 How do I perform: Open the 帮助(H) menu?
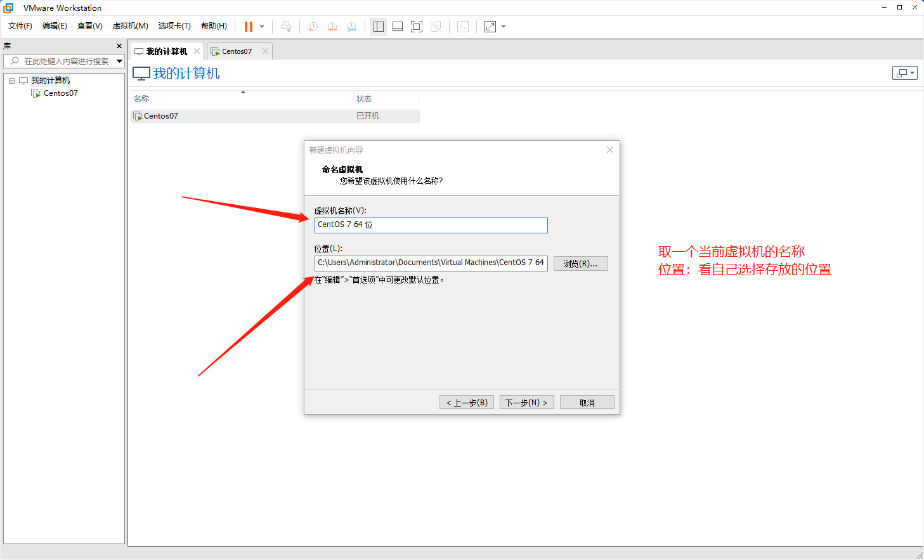[214, 26]
